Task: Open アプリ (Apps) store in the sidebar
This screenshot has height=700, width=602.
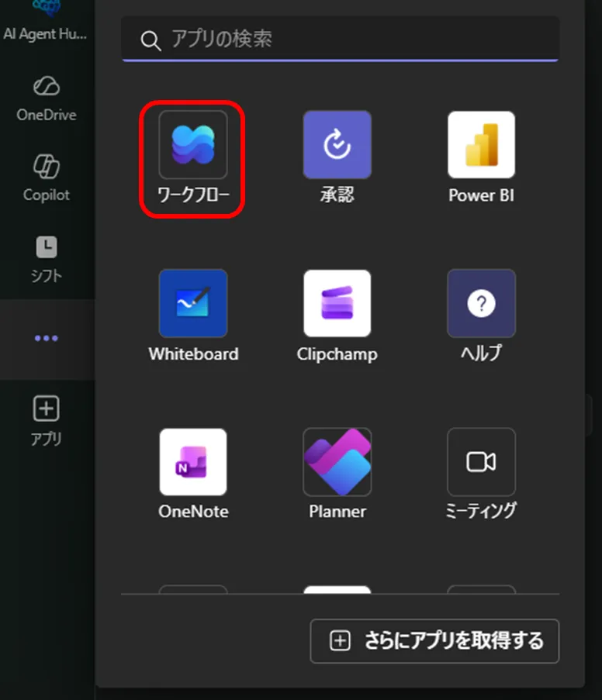Action: click(47, 420)
